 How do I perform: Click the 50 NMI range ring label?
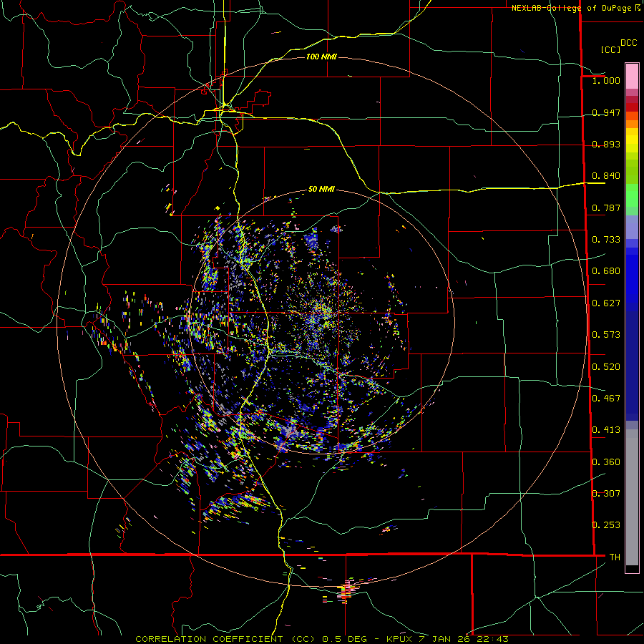point(321,190)
